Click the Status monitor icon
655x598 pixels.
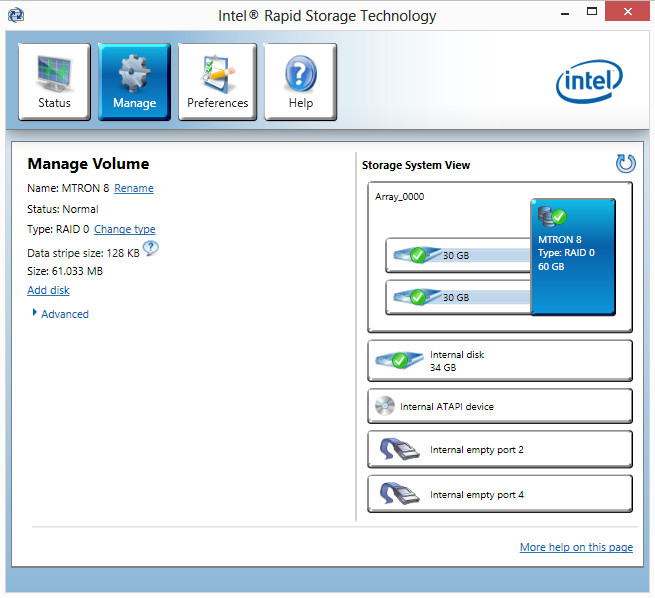pyautogui.click(x=54, y=73)
